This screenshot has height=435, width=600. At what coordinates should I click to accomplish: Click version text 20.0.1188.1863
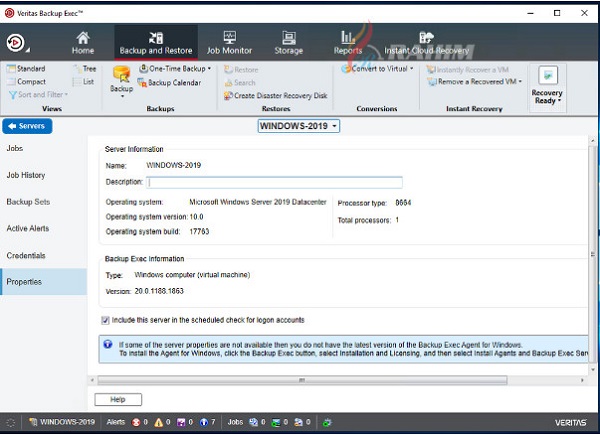(159, 291)
